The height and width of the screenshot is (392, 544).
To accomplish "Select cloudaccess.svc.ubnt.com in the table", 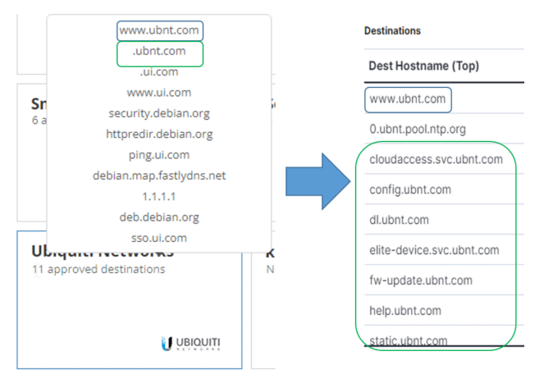I will click(444, 159).
